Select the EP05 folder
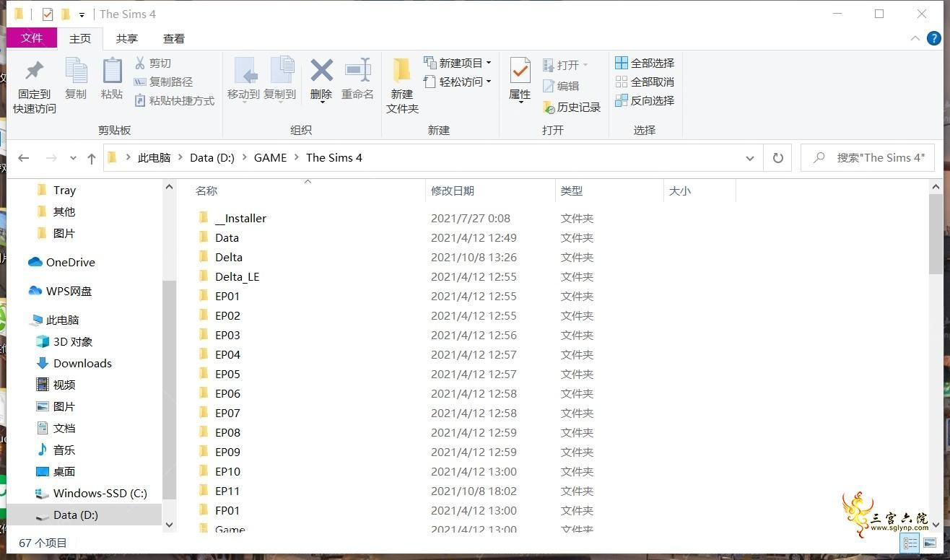The image size is (950, 560). tap(227, 374)
